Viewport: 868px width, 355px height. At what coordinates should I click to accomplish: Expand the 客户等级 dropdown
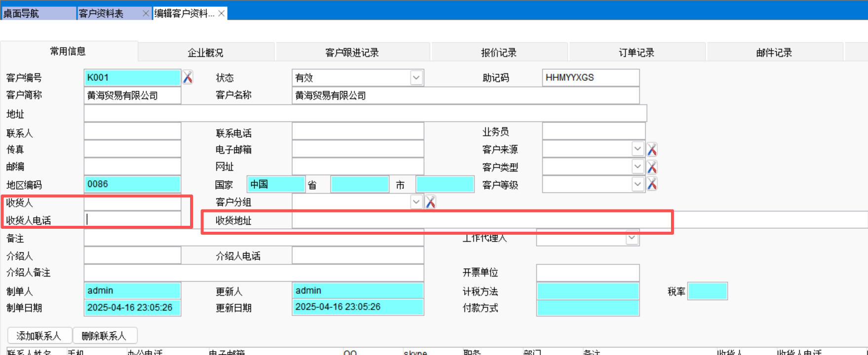click(x=637, y=184)
